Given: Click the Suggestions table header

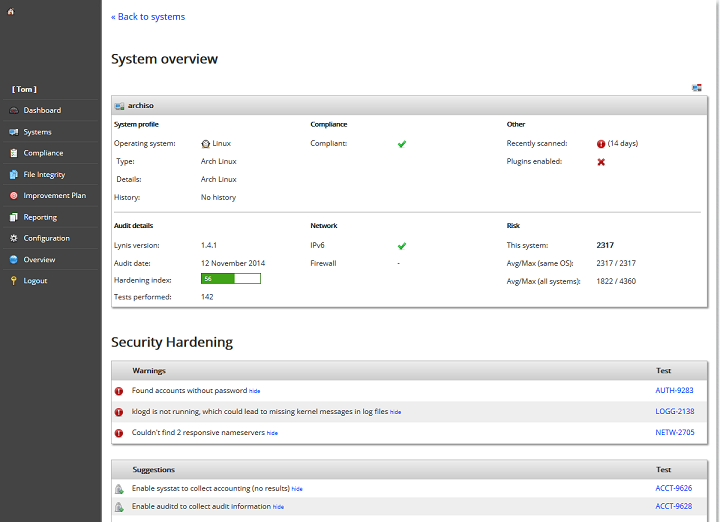Looking at the screenshot, I should pyautogui.click(x=409, y=470).
